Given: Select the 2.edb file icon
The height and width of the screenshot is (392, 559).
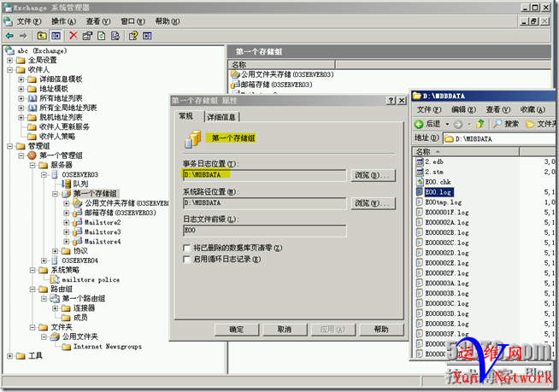Looking at the screenshot, I should tap(420, 161).
